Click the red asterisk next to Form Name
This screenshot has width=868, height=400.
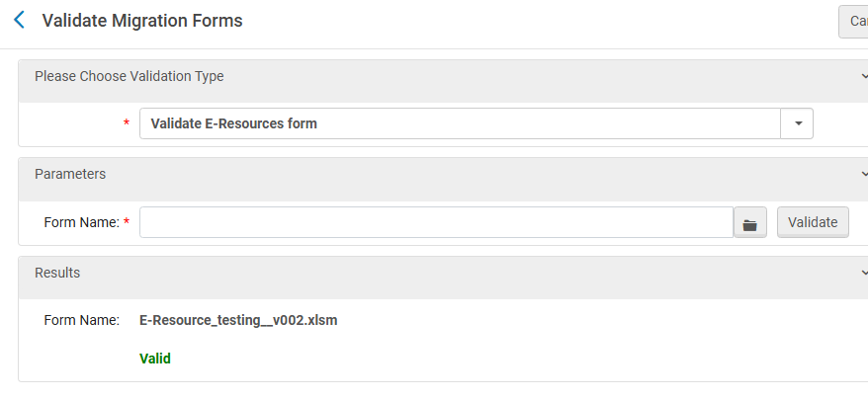[x=127, y=223]
